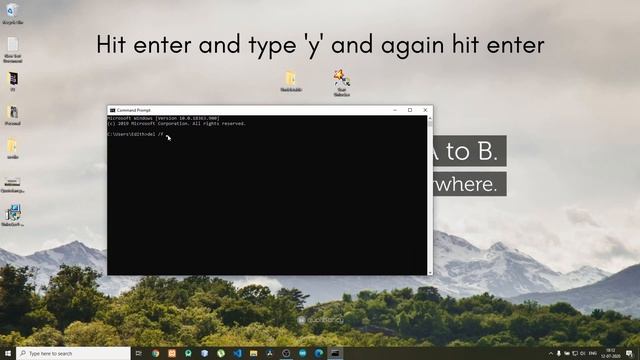The height and width of the screenshot is (360, 640).
Task: Open the orange app icon next to Chrome
Action: (172, 353)
